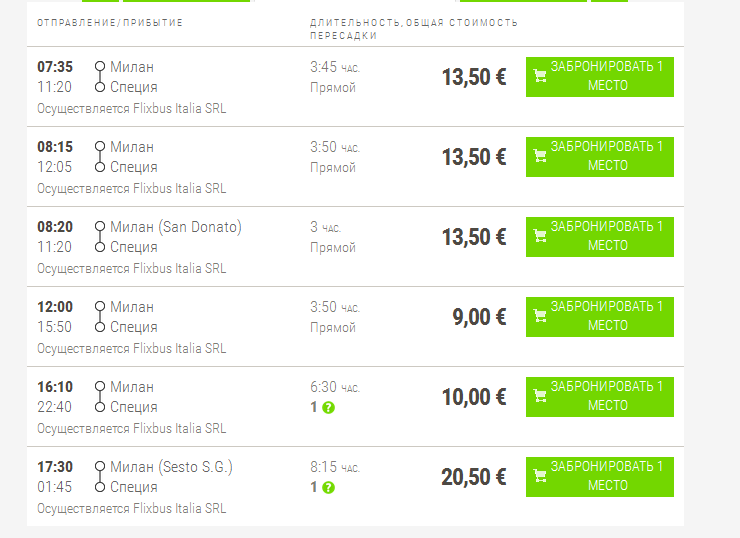Book the 08:15 Milan departure

(600, 157)
